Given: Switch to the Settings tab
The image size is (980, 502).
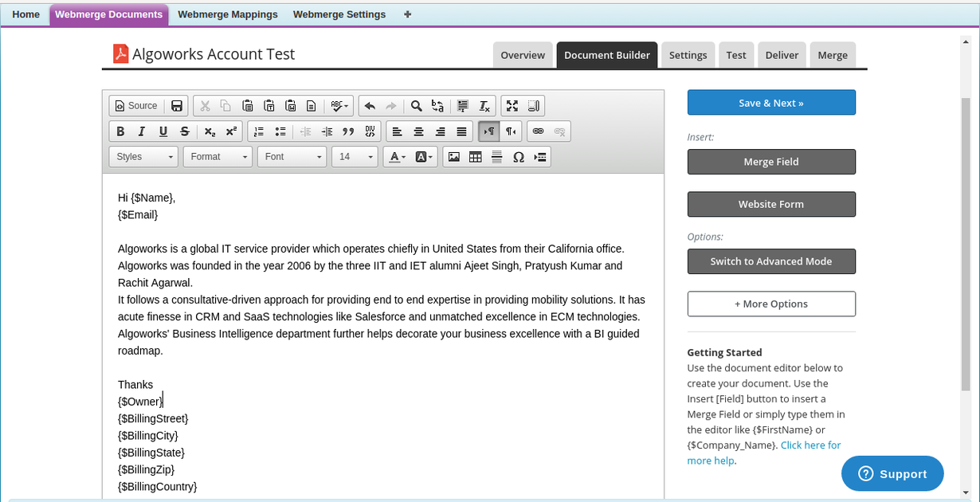Looking at the screenshot, I should tap(688, 55).
